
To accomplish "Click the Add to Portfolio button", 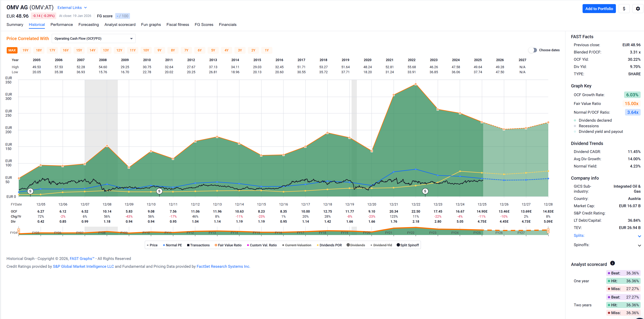I will tap(599, 9).
